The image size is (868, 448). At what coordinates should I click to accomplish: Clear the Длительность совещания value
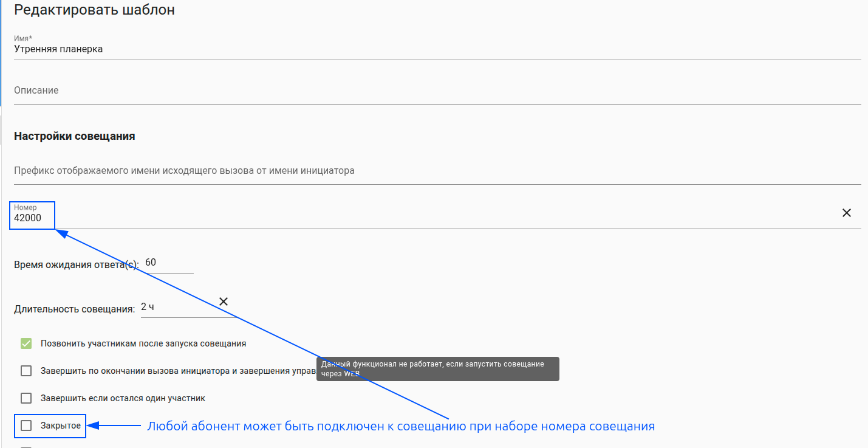pos(224,302)
